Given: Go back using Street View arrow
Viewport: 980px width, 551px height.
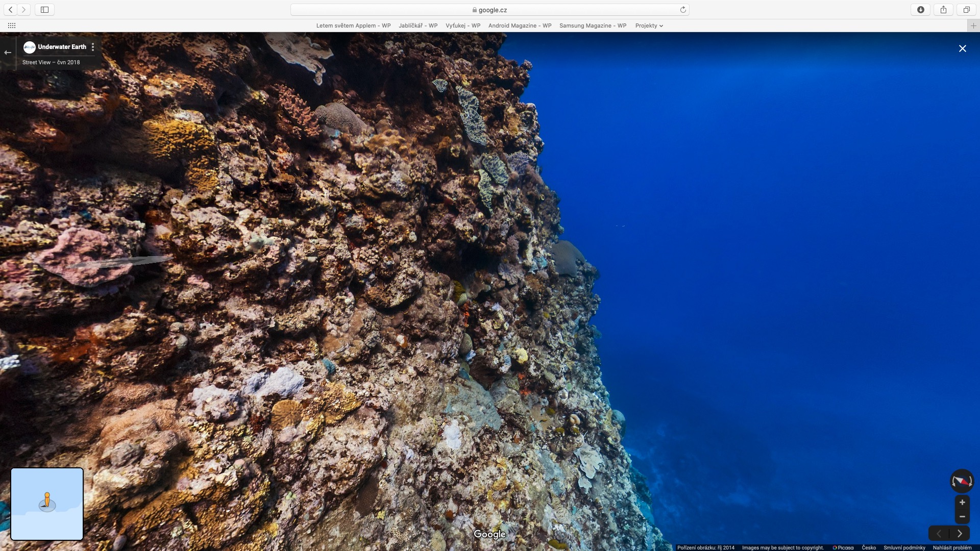Looking at the screenshot, I should pyautogui.click(x=8, y=53).
